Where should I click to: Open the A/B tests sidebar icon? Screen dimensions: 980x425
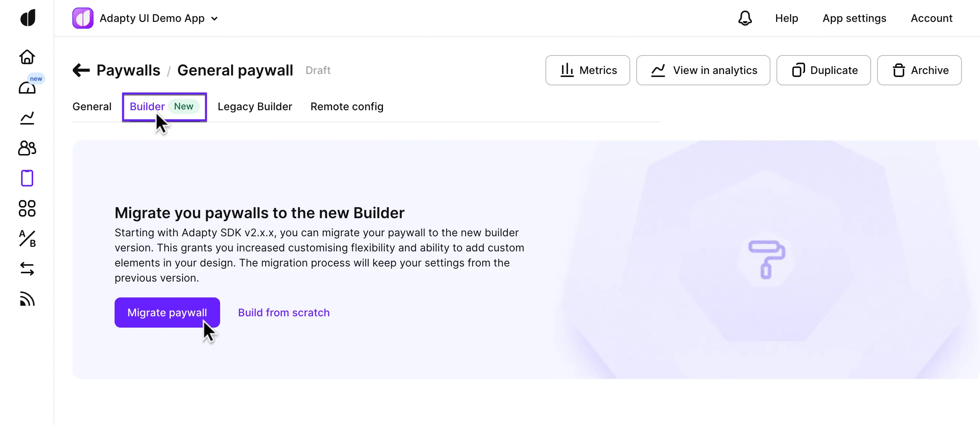coord(27,239)
